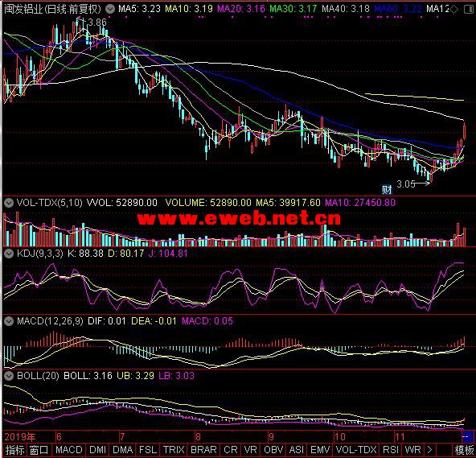Switch indicator to MACD in bottom bar
The height and width of the screenshot is (458, 476).
tap(69, 450)
